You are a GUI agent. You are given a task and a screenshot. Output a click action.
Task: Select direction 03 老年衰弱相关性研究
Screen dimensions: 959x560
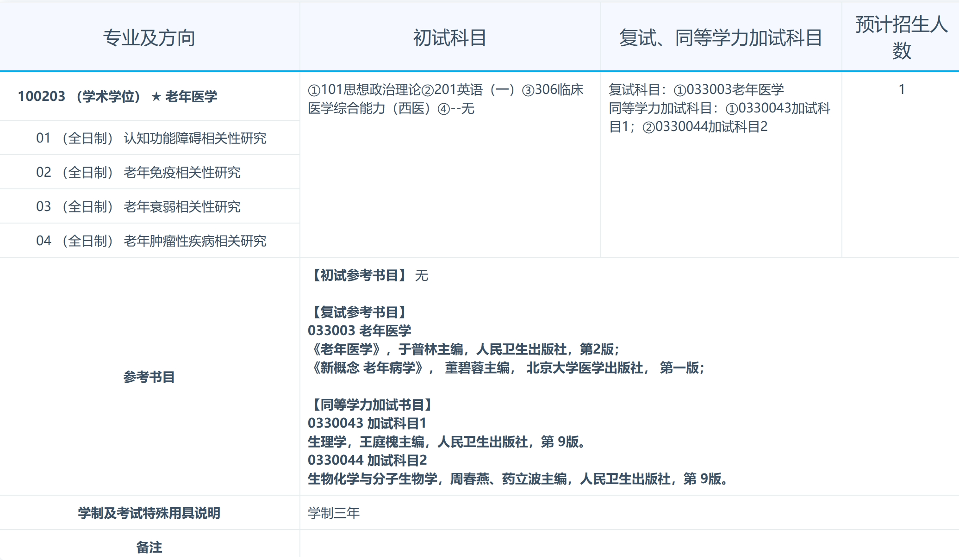pos(139,206)
